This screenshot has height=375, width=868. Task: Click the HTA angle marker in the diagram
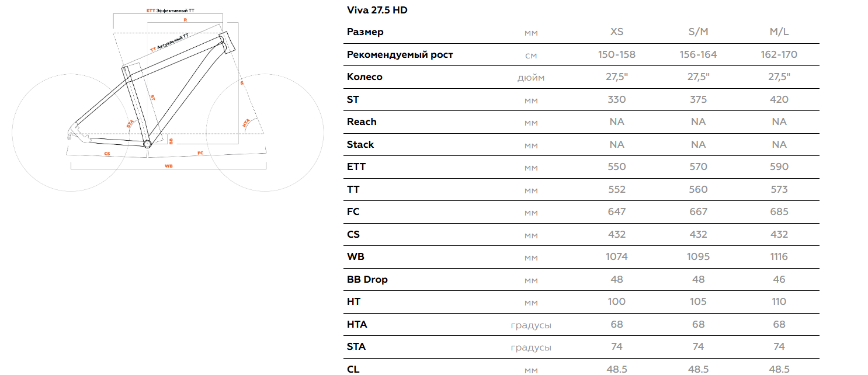coord(246,123)
